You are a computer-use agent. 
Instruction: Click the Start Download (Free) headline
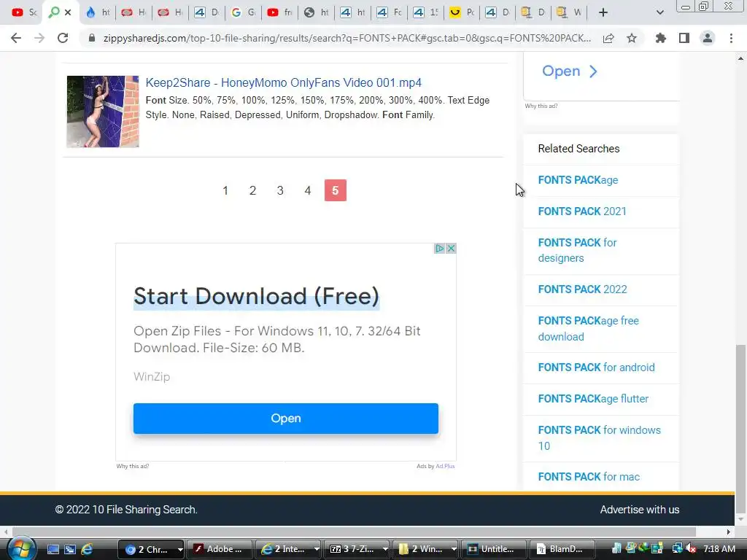(x=256, y=296)
